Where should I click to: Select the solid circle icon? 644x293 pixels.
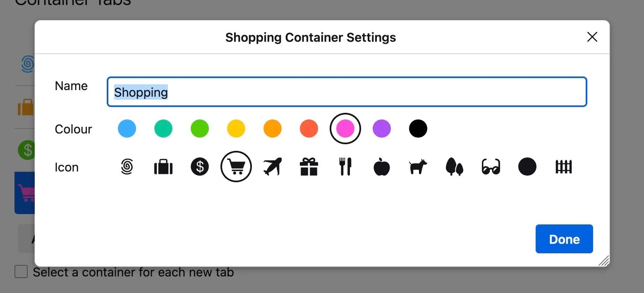pyautogui.click(x=527, y=167)
